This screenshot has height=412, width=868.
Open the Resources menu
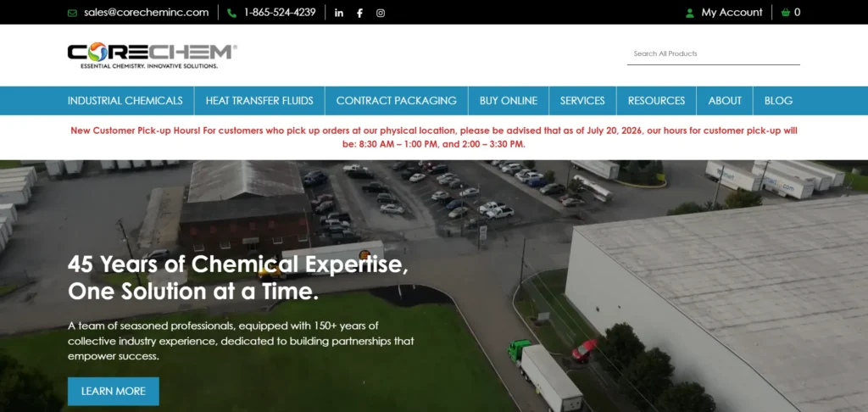pyautogui.click(x=657, y=101)
